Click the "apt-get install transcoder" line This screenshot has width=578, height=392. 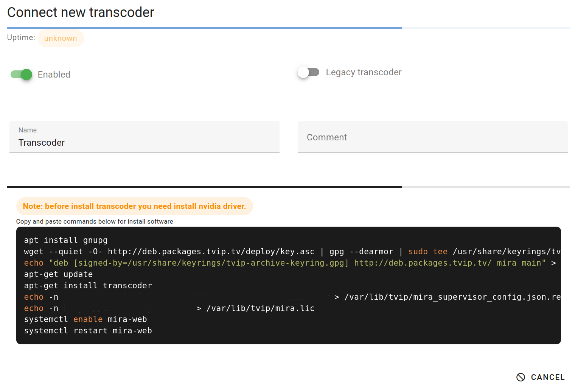pyautogui.click(x=88, y=286)
